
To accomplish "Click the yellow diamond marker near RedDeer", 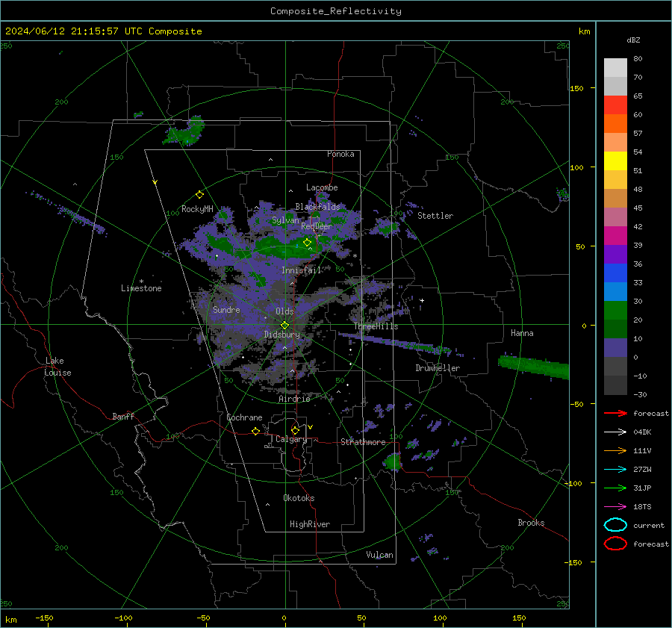I will [308, 243].
